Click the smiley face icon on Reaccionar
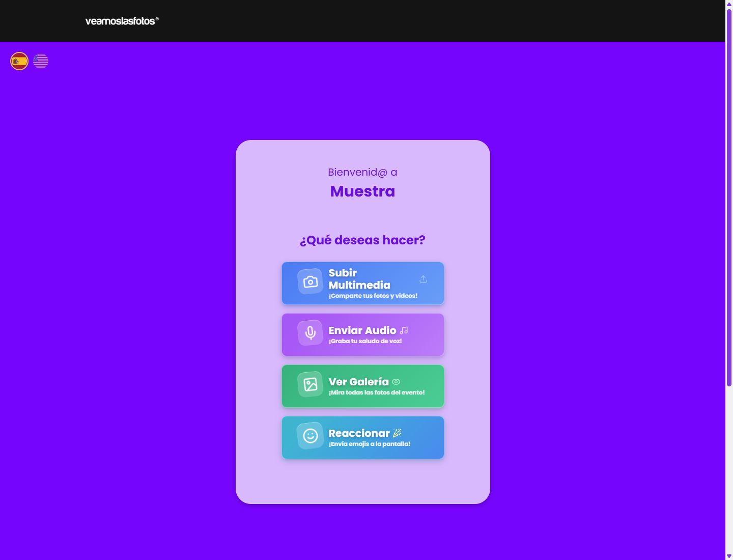The width and height of the screenshot is (733, 560). tap(311, 436)
